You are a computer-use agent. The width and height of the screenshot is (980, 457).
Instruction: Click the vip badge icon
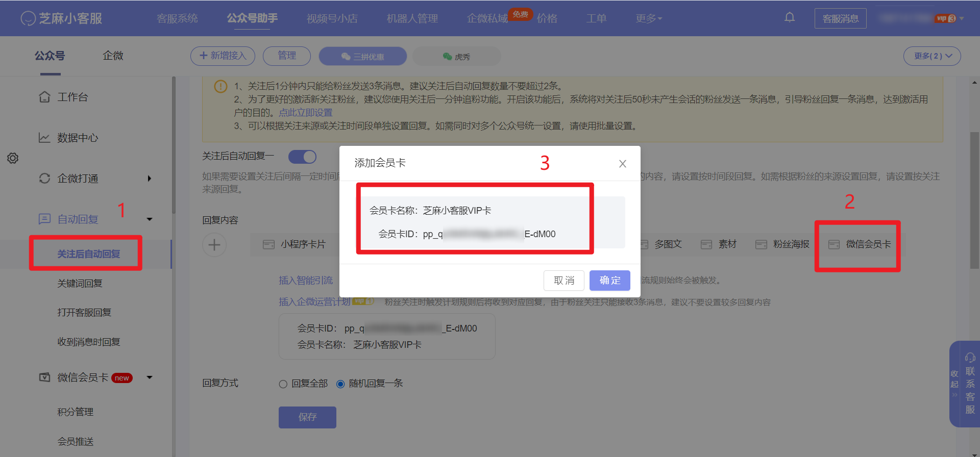coord(945,18)
